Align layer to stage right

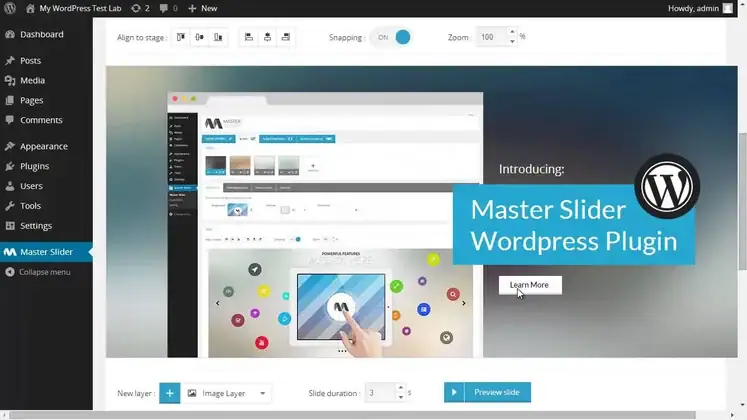click(286, 37)
